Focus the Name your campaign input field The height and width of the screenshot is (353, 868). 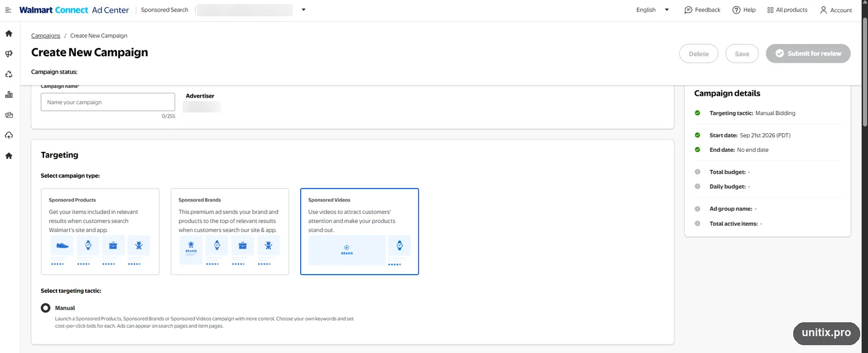pos(108,102)
